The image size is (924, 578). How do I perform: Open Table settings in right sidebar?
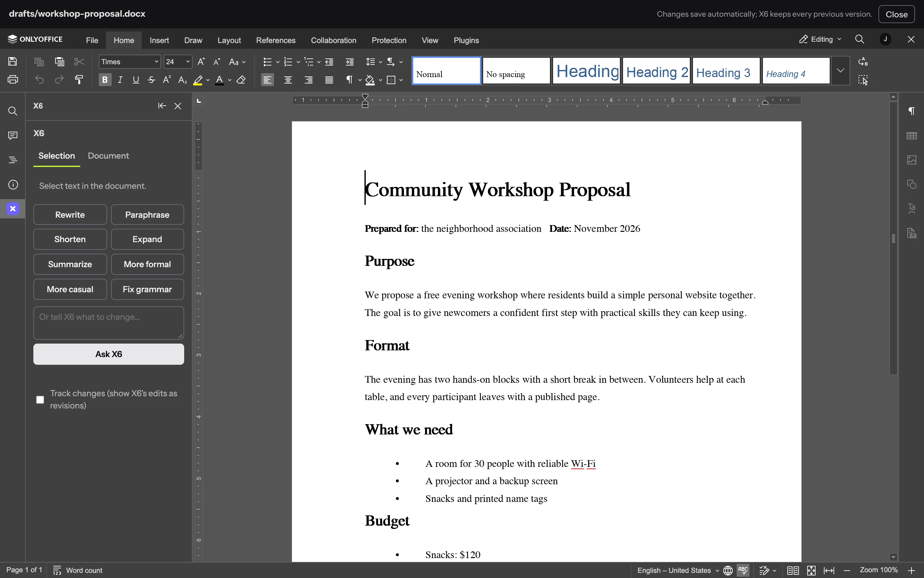[911, 136]
